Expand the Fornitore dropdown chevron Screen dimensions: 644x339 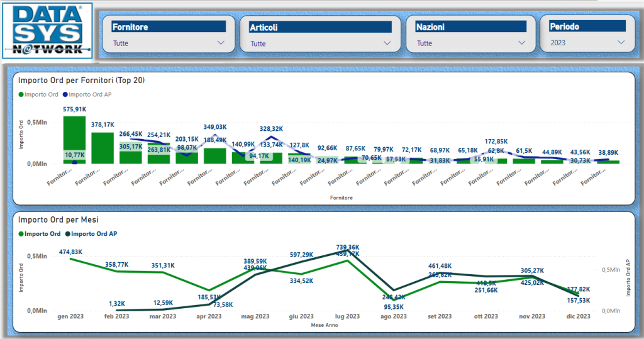pyautogui.click(x=221, y=43)
